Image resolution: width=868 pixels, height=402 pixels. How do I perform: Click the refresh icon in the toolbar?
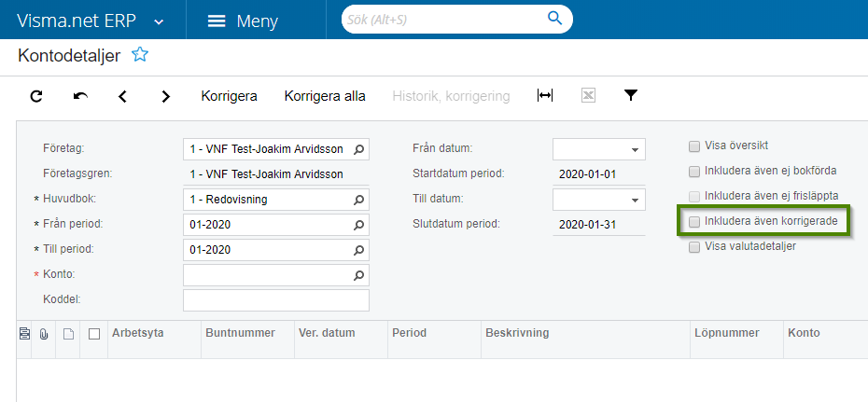pos(36,96)
